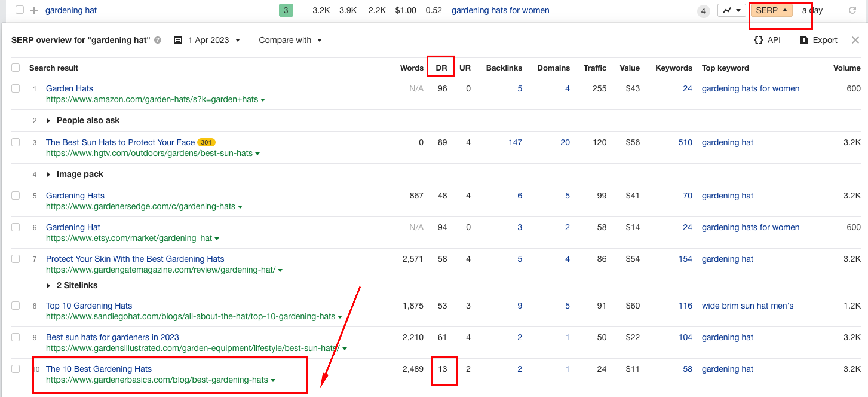Collapse the SERP dropdown button
The image size is (868, 397).
[x=772, y=10]
